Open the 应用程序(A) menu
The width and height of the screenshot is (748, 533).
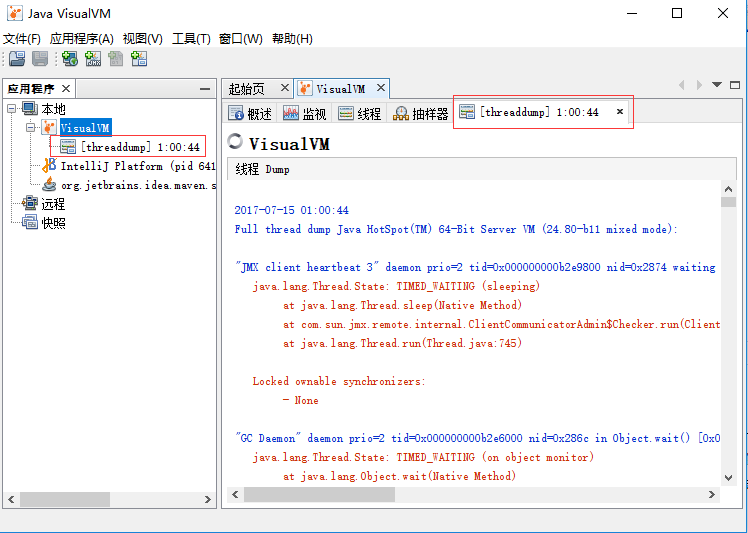point(82,39)
